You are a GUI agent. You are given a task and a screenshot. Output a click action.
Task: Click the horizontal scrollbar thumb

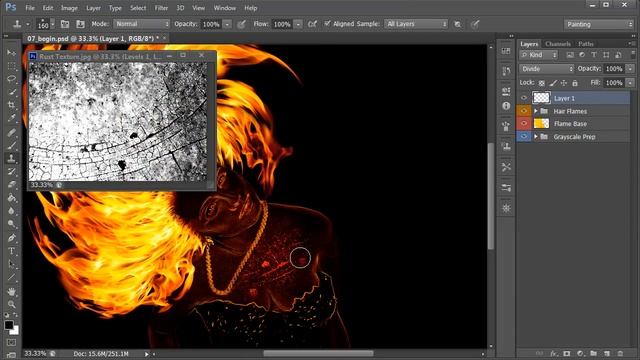click(x=318, y=353)
